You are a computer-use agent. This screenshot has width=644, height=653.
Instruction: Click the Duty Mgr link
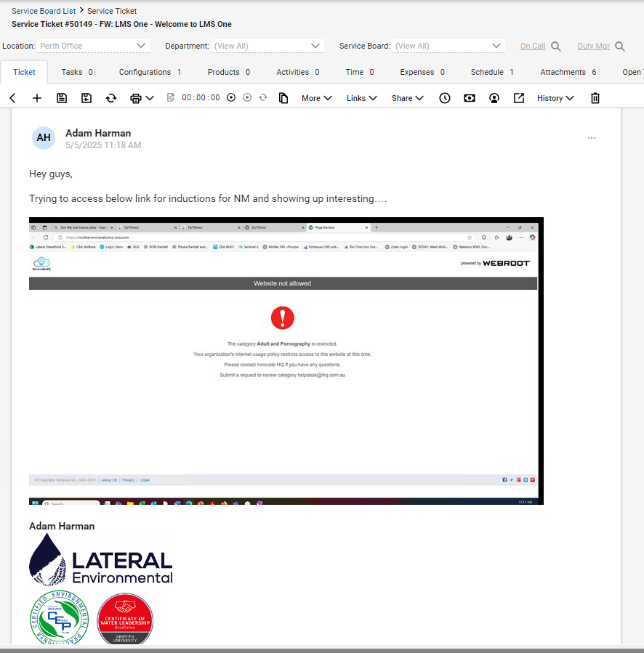coord(594,46)
